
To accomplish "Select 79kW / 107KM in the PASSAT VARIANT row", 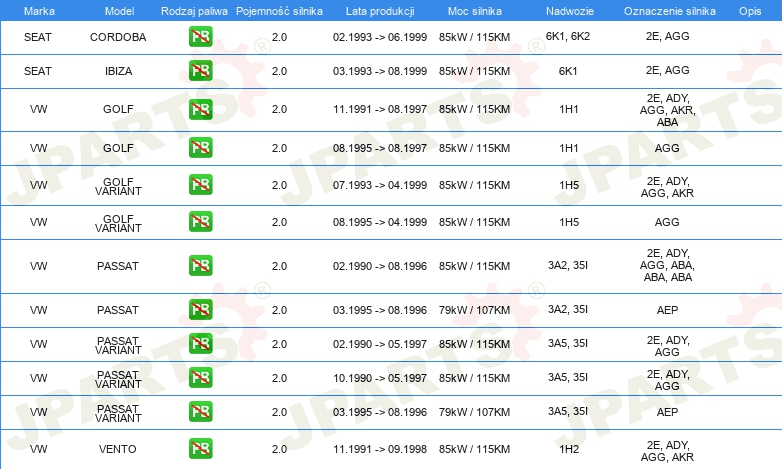I will [x=474, y=412].
